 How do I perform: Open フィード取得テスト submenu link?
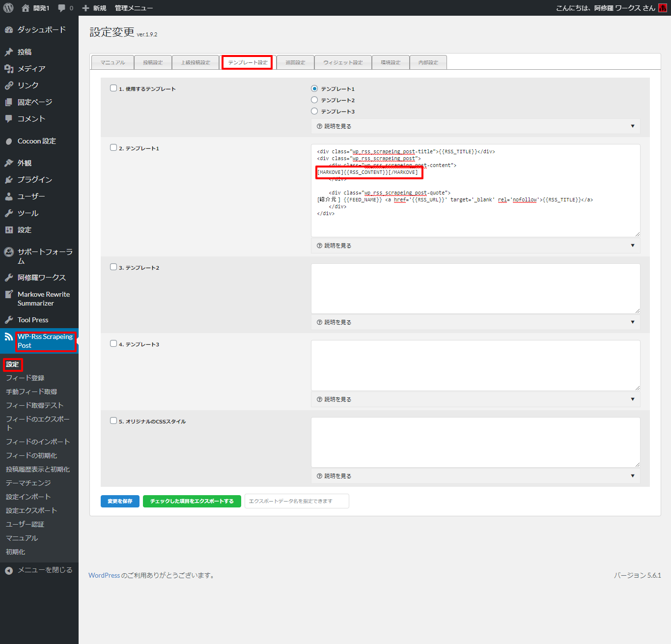click(x=34, y=405)
